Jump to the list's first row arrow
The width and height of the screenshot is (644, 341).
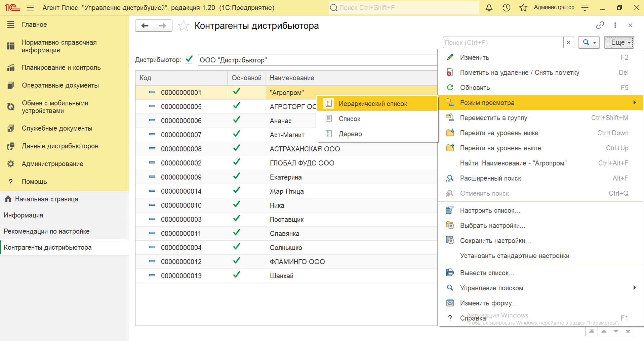pos(592,332)
